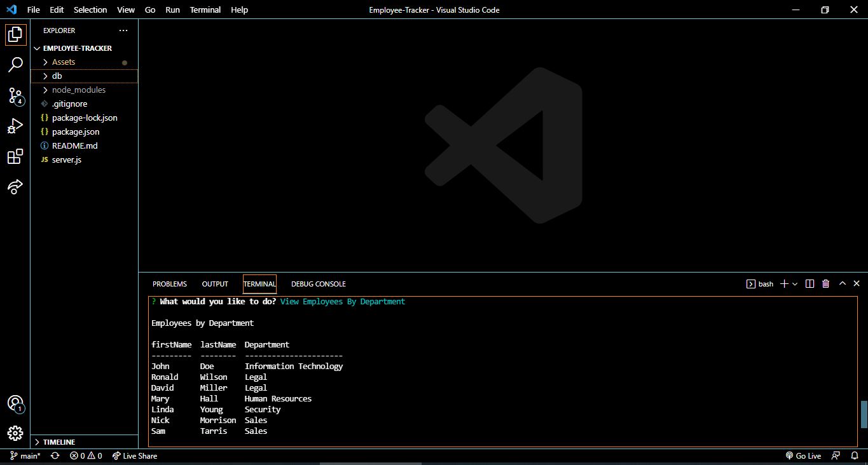Close the terminal panel

(857, 284)
